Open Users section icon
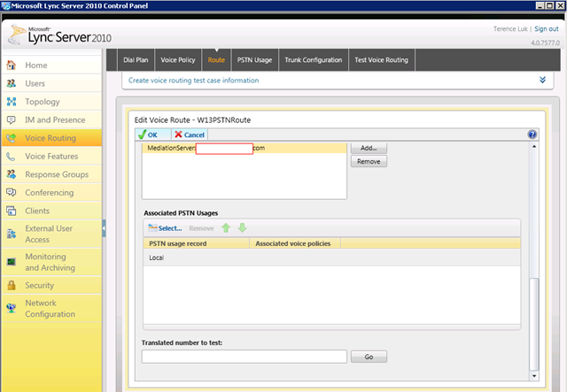Screen dimensions: 567x392 pos(11,83)
